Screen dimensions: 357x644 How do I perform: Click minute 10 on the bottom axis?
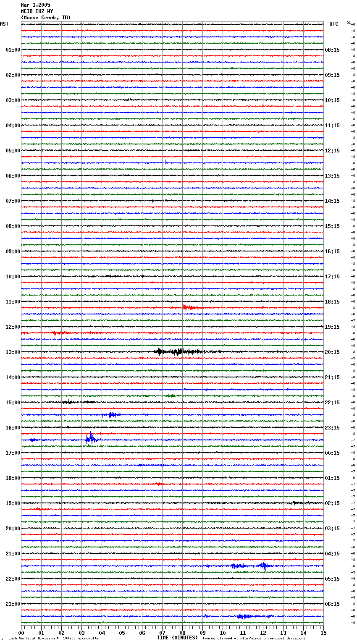pyautogui.click(x=223, y=633)
